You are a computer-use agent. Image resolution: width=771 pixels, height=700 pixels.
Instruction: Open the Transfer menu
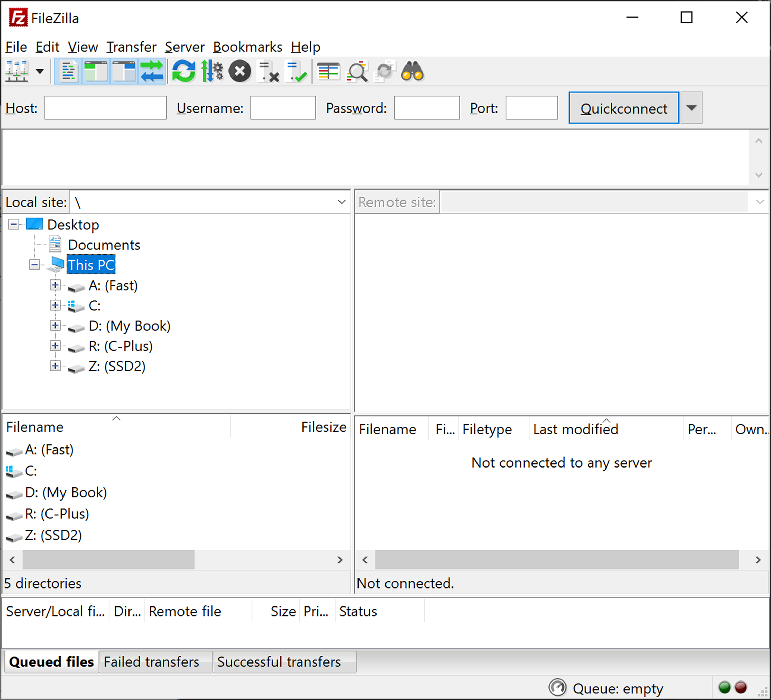(131, 47)
